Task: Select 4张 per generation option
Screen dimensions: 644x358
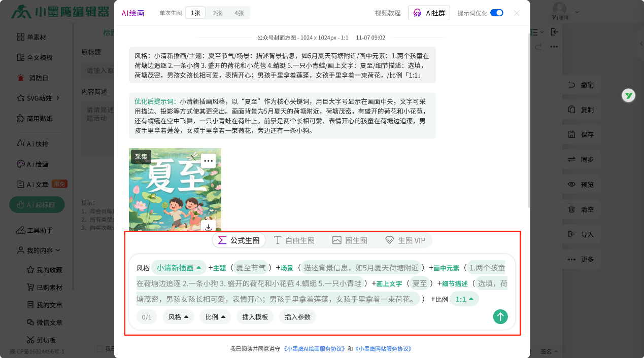Action: pos(239,13)
